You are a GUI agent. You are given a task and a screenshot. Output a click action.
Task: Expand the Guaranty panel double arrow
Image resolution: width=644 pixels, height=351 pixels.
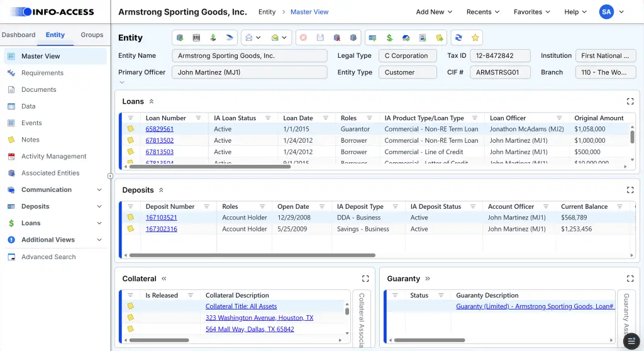tap(428, 279)
